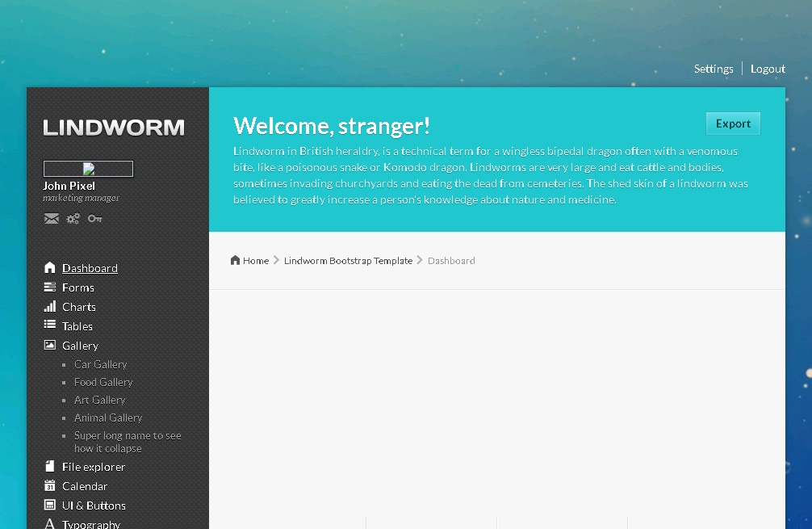This screenshot has height=529, width=812.
Task: Open the Car Gallery submenu item
Action: 100,364
